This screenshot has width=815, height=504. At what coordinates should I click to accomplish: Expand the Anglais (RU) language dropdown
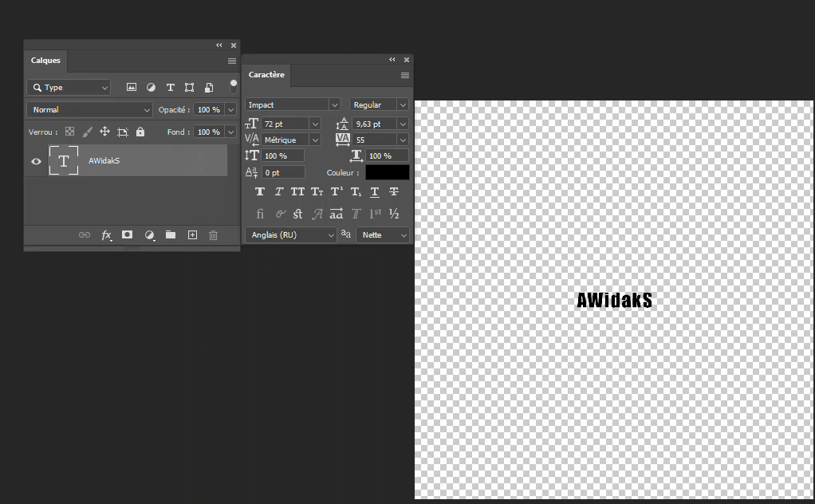(291, 235)
